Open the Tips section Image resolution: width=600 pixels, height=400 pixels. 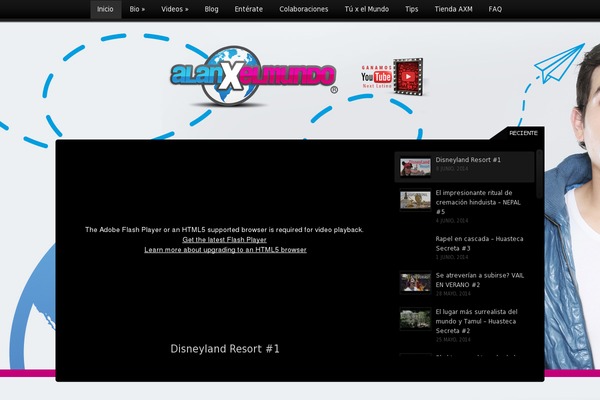[412, 9]
